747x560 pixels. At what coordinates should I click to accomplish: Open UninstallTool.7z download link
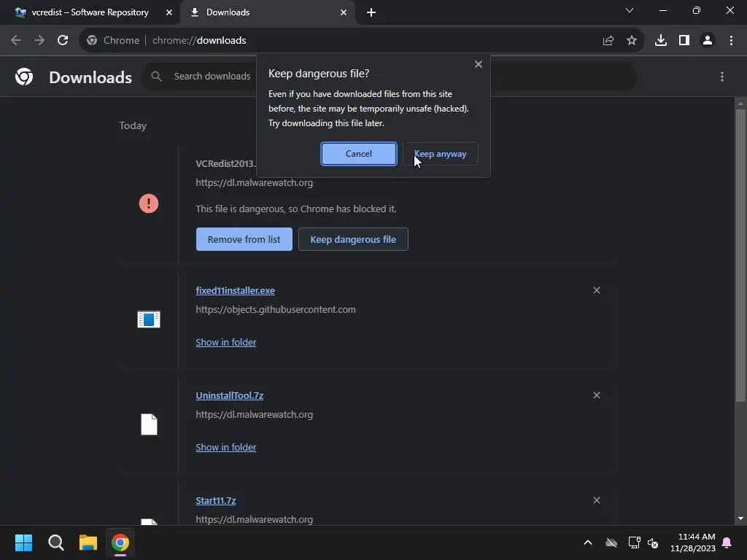point(230,396)
